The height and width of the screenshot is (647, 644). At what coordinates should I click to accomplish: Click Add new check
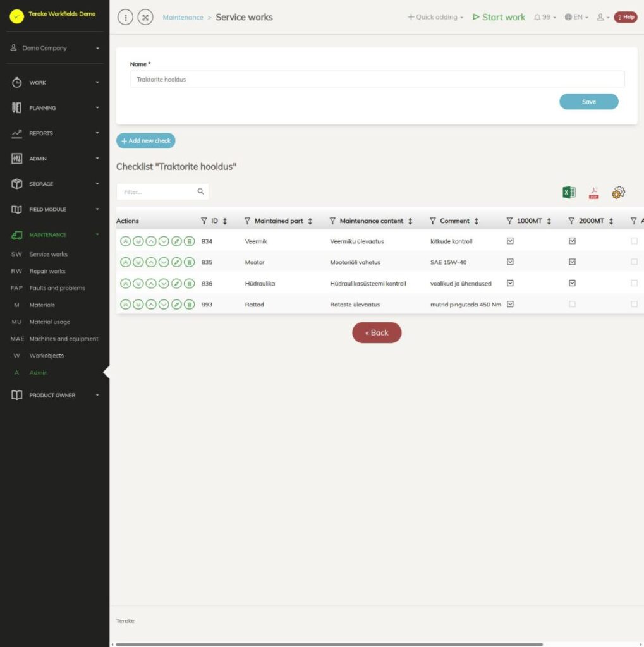[146, 141]
